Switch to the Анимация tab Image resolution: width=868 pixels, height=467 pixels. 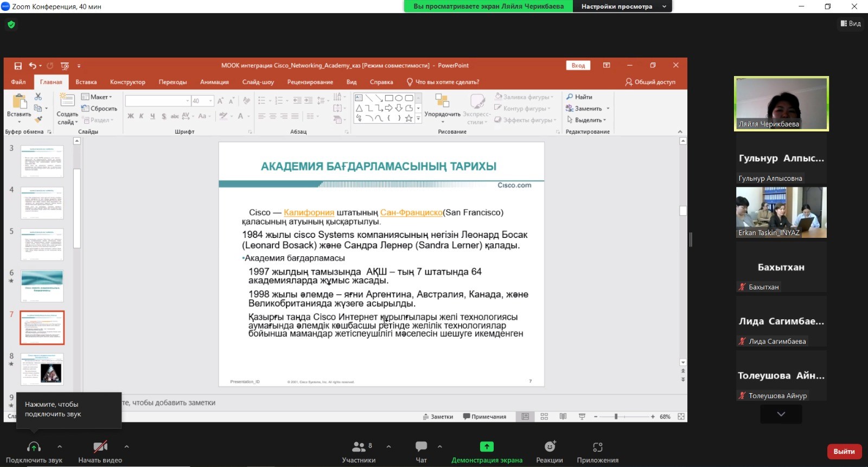[214, 82]
